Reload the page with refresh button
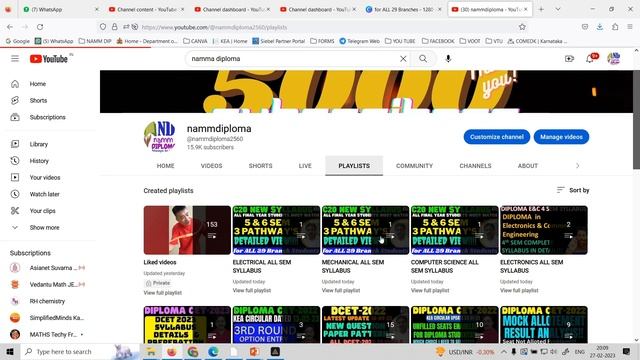640x360 pixels. pyautogui.click(x=40, y=27)
